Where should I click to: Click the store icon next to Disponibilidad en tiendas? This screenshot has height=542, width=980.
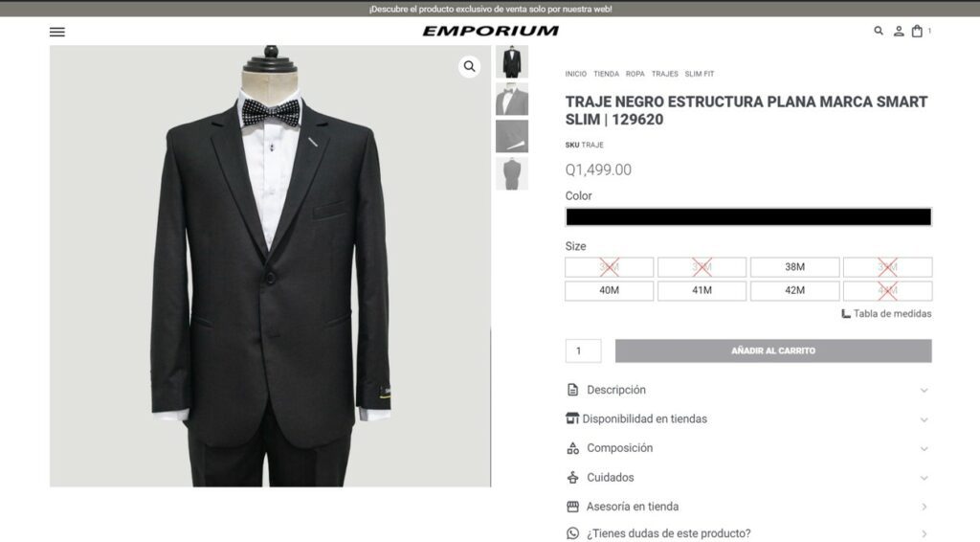(x=572, y=418)
